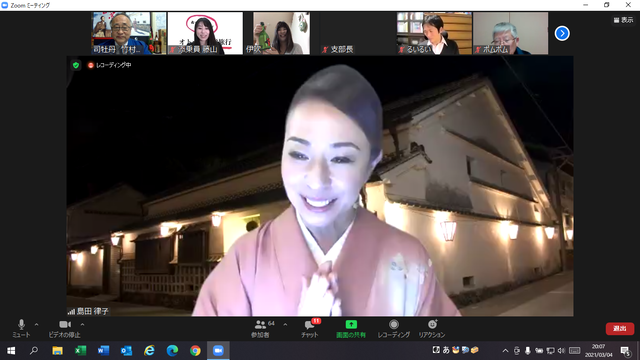Select the ポムポム participant thumbnail
640x360 pixels.
click(511, 33)
